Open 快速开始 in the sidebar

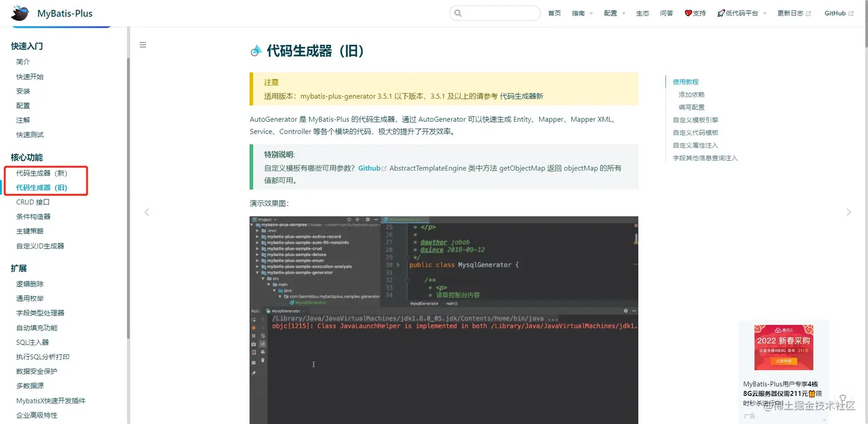(30, 76)
